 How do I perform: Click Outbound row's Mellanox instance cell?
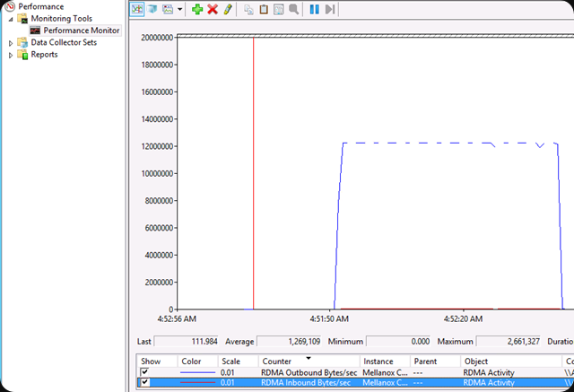click(385, 372)
